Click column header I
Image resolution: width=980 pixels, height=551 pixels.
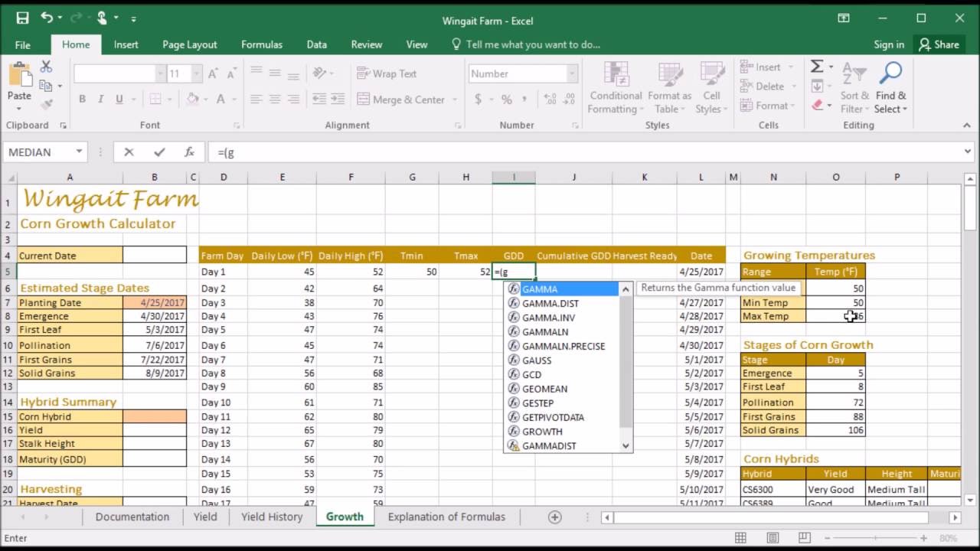point(514,177)
